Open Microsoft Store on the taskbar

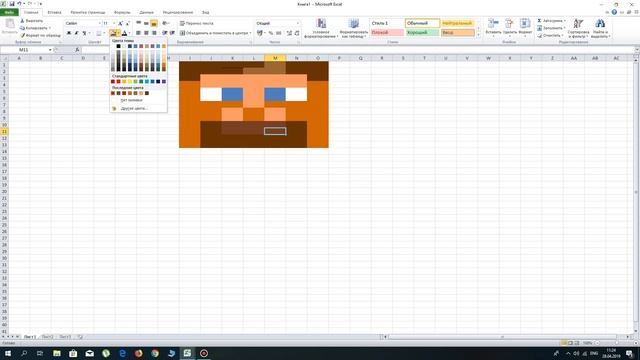73,353
